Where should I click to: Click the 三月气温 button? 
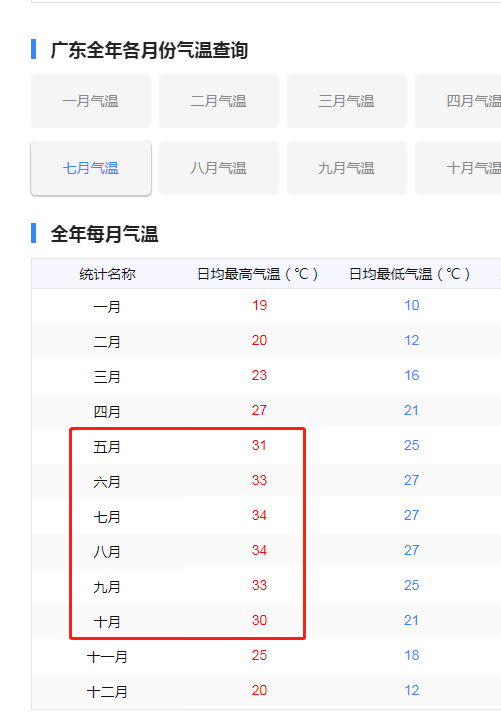pyautogui.click(x=347, y=101)
